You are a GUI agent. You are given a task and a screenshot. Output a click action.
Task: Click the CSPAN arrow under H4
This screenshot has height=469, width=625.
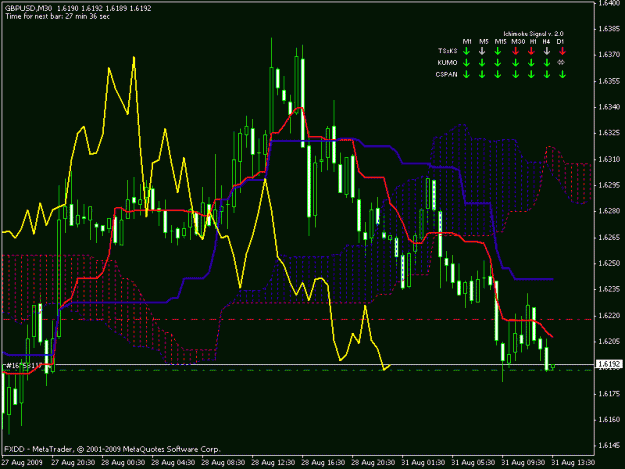pos(546,75)
